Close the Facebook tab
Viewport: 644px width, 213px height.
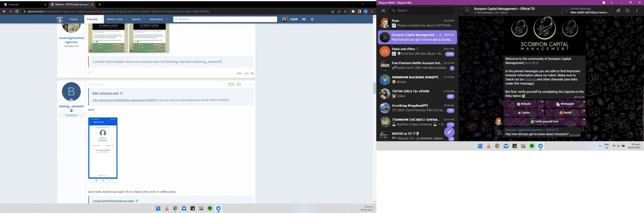(45, 4)
